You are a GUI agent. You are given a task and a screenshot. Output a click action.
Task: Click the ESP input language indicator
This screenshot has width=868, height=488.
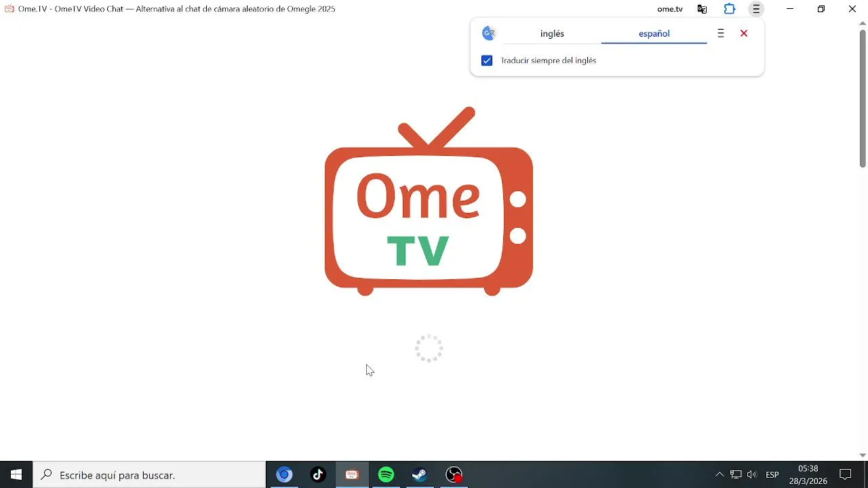tap(772, 475)
